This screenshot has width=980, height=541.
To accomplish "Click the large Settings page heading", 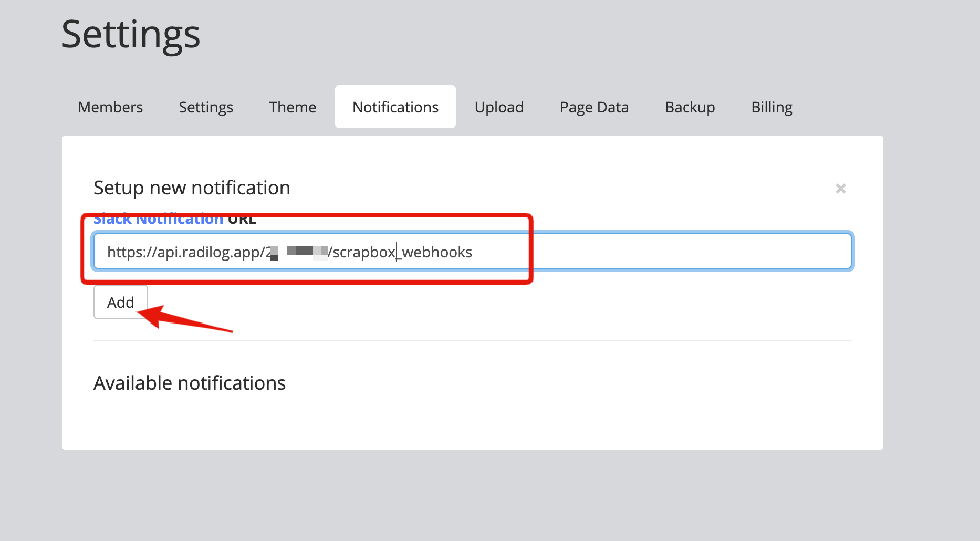I will 131,34.
